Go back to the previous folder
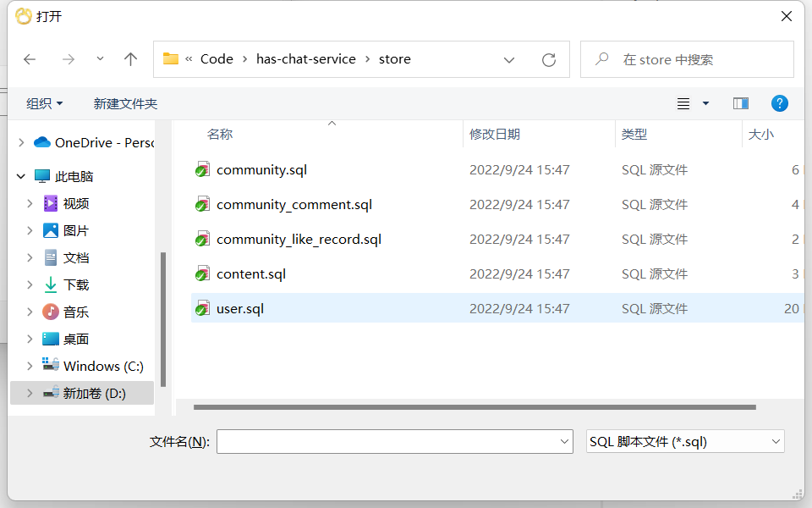The width and height of the screenshot is (812, 508). point(30,59)
